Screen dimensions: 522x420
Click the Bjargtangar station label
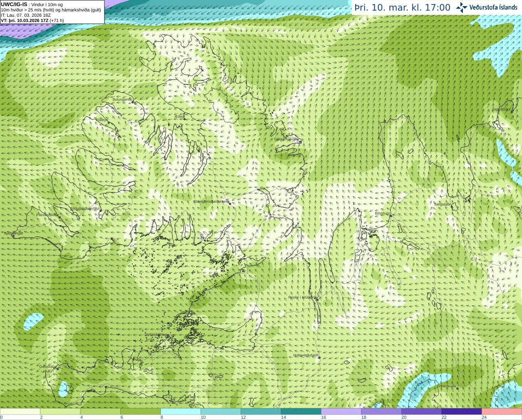tap(13, 233)
